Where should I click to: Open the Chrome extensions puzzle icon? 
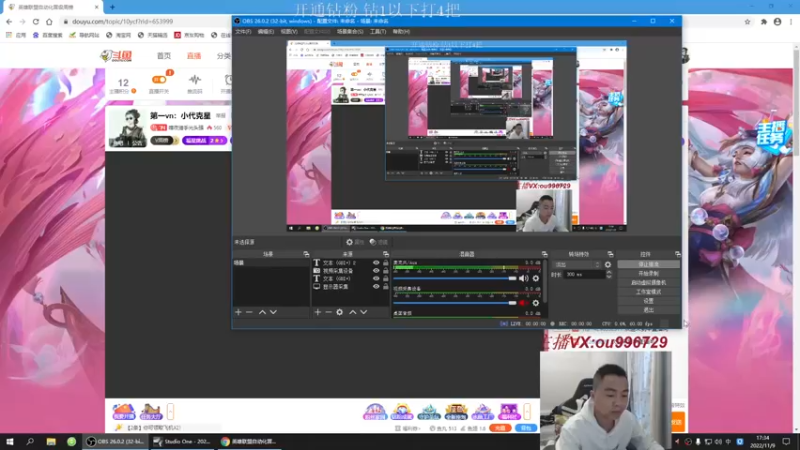[x=764, y=21]
